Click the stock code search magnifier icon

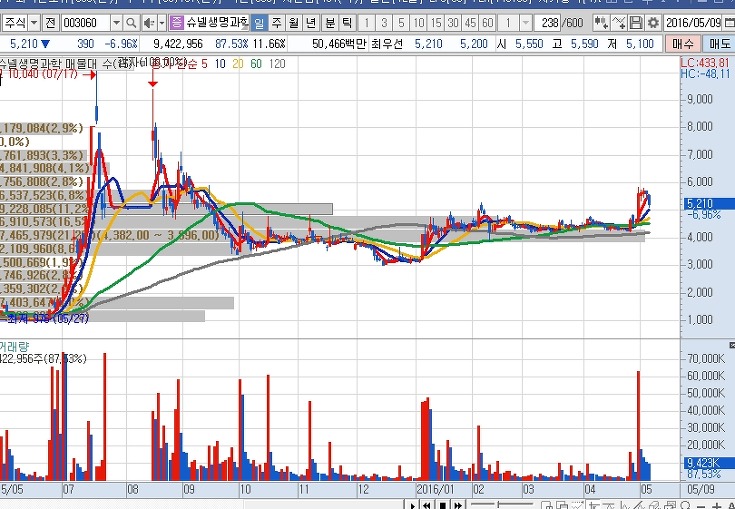[132, 22]
